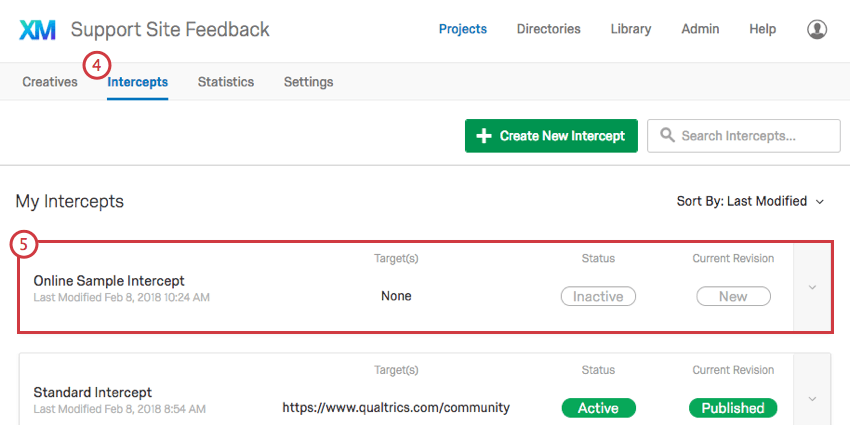Click the Active status badge on Standard Intercept

598,408
